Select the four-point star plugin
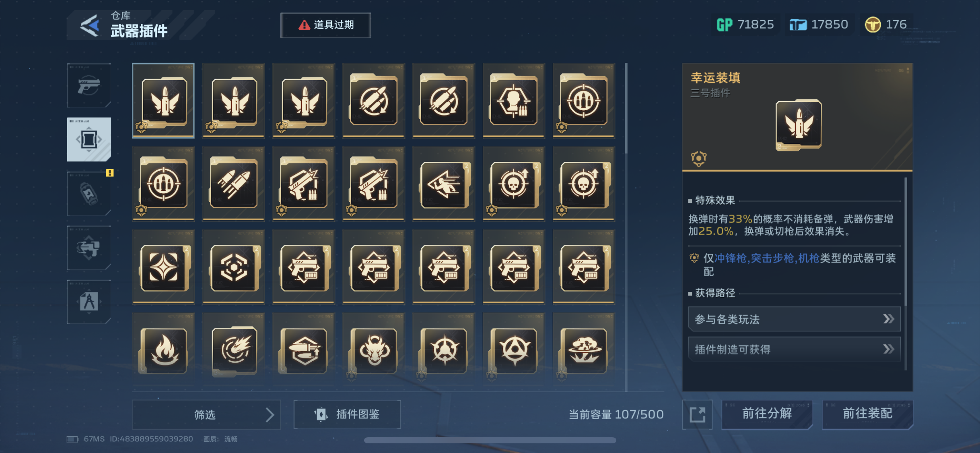Screen dimensions: 980x453 [x=163, y=267]
